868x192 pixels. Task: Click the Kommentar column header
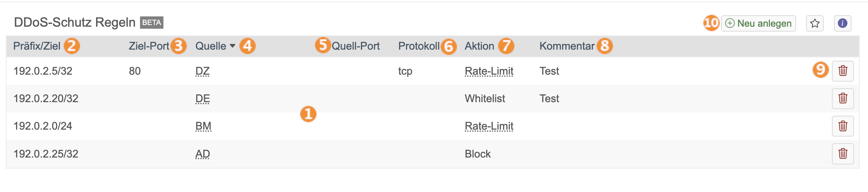567,46
